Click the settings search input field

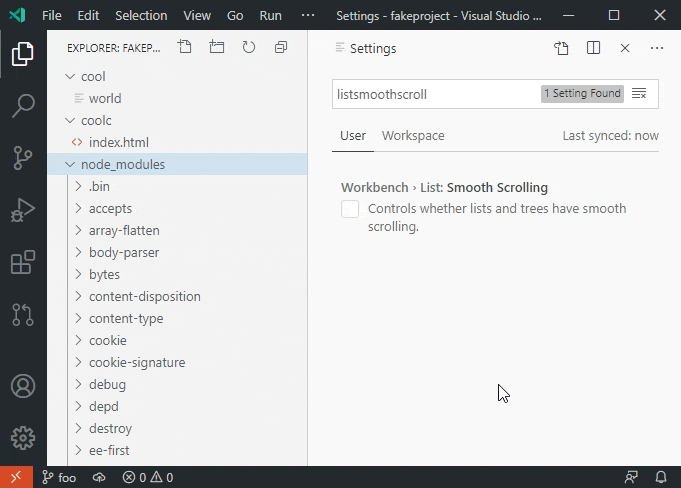[435, 94]
